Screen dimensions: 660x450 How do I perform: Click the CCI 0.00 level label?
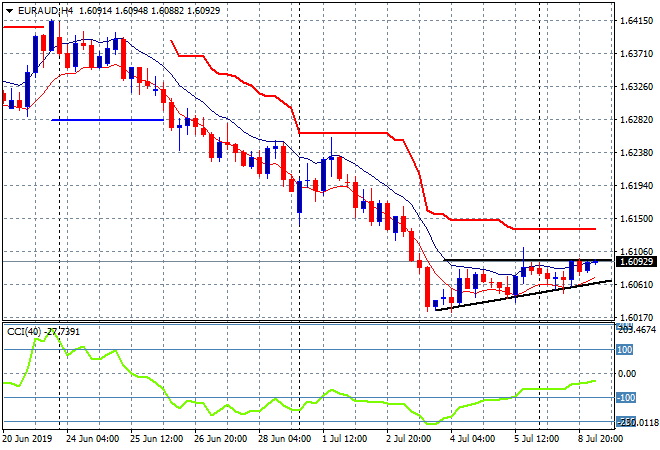pos(627,374)
